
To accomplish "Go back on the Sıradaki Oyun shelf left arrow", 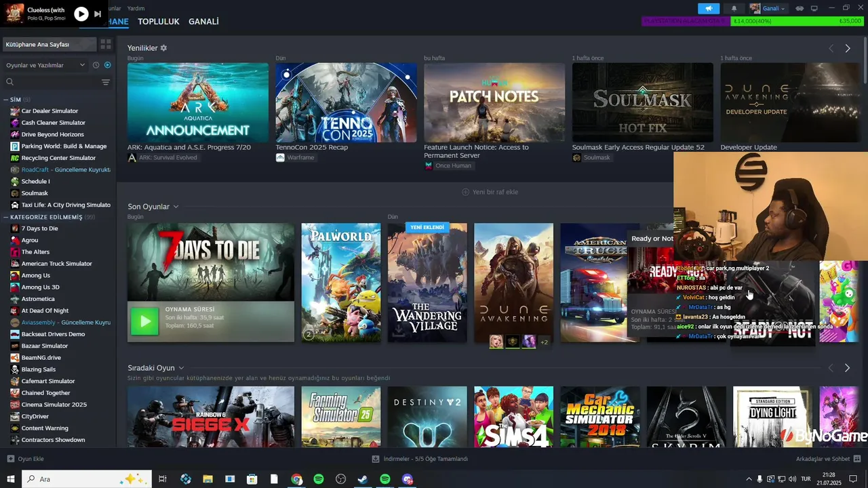I will pos(831,368).
